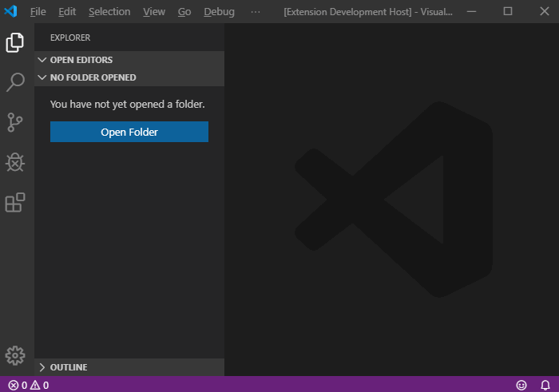Viewport: 559px width, 392px height.
Task: Open the Go menu
Action: pyautogui.click(x=184, y=12)
